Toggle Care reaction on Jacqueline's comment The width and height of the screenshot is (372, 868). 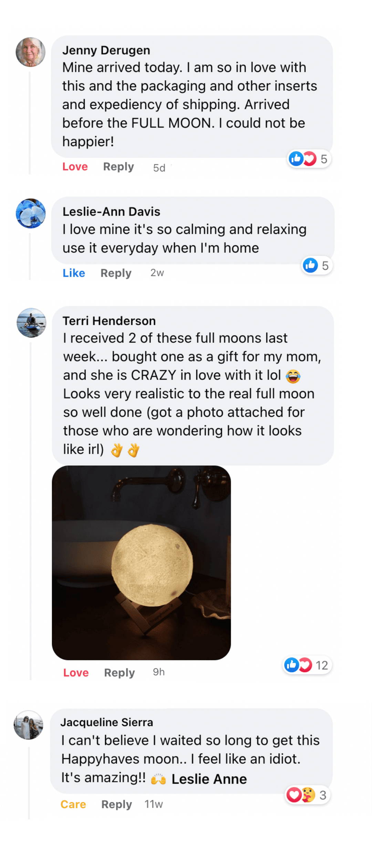click(73, 804)
